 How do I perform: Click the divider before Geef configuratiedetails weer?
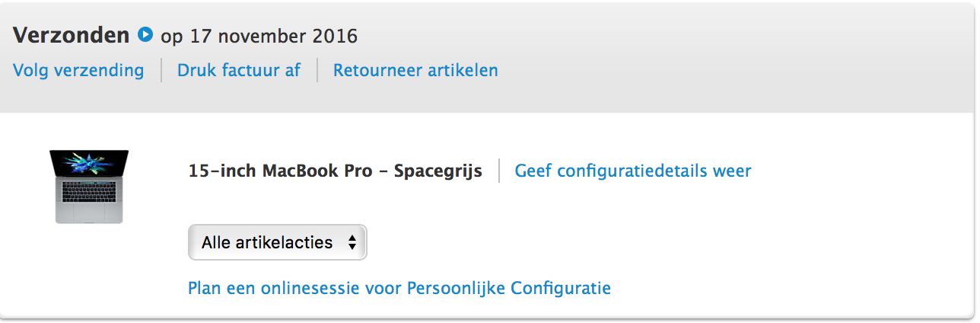pos(499,171)
